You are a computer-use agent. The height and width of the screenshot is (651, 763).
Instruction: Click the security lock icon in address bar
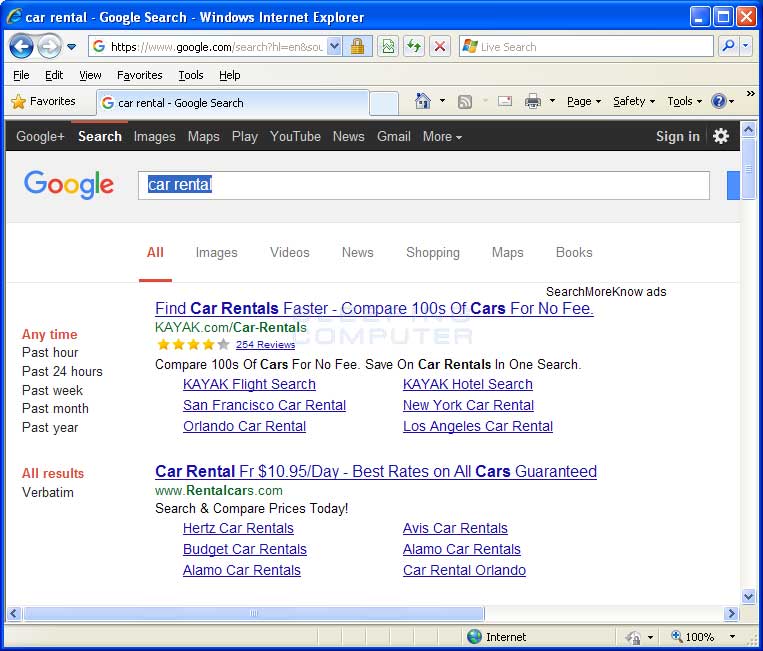[x=357, y=47]
